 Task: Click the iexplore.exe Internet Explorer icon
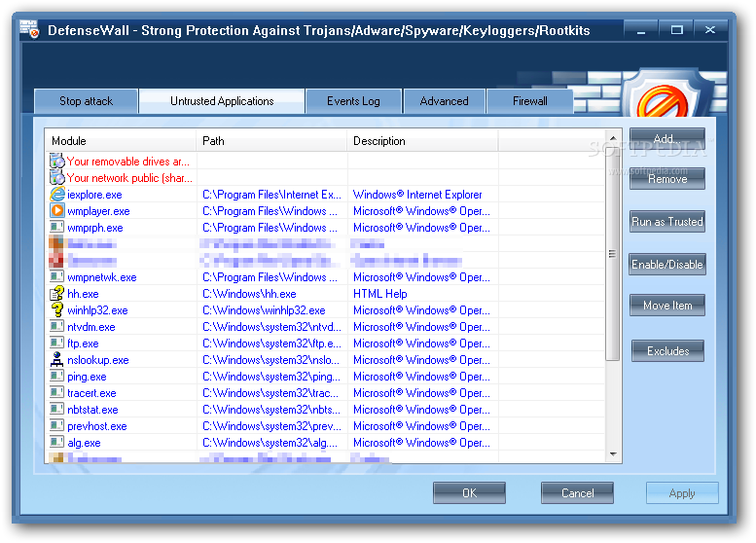[x=56, y=195]
